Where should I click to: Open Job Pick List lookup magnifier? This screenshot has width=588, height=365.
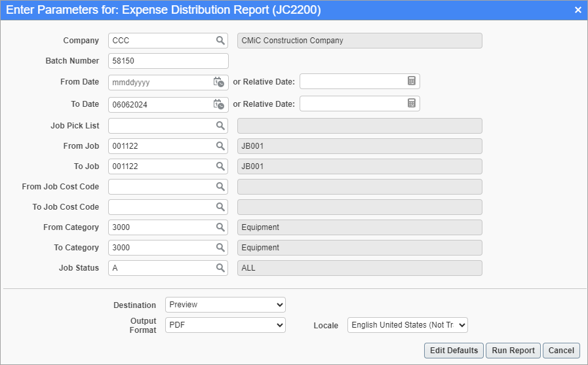[220, 126]
